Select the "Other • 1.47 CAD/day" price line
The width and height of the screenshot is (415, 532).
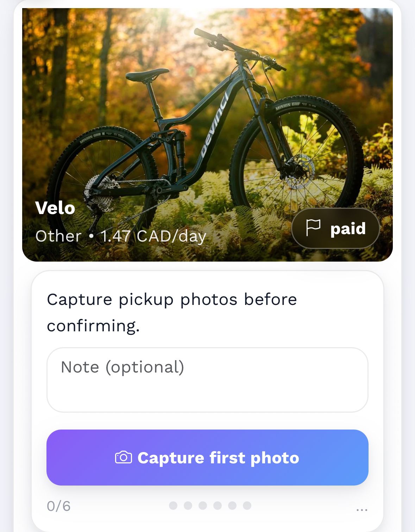pos(121,236)
